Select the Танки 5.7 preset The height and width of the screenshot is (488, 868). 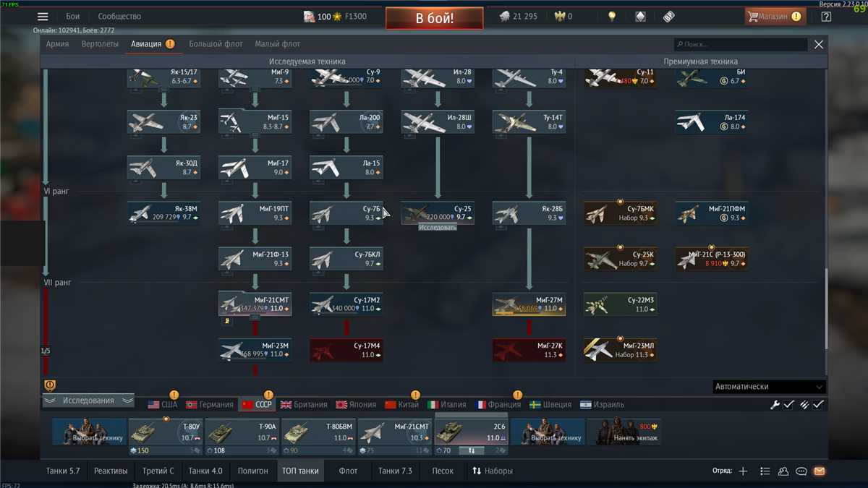point(63,471)
